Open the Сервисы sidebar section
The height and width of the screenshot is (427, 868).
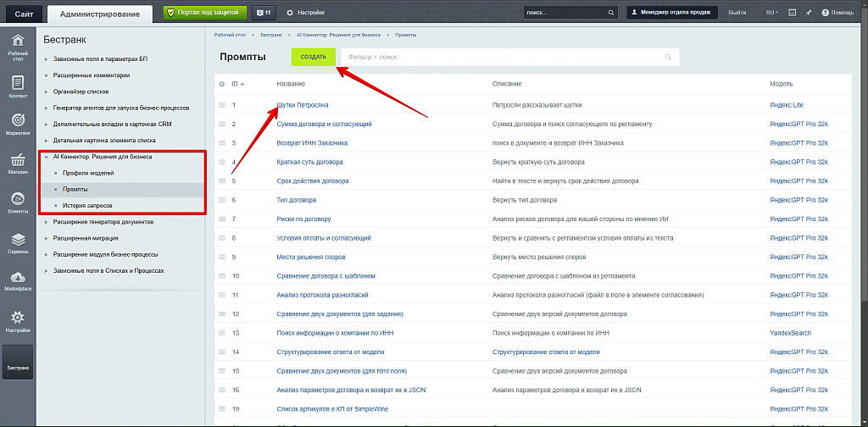(18, 243)
